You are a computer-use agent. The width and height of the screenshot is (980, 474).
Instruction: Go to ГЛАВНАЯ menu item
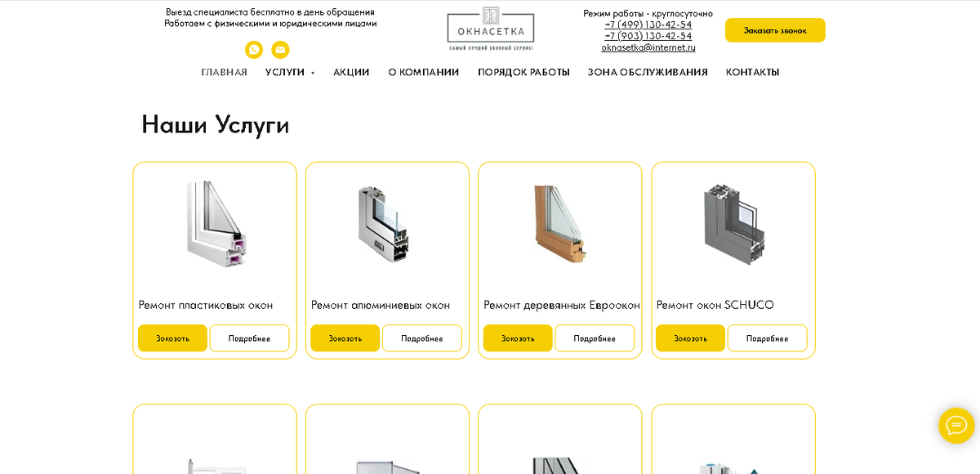tap(225, 72)
